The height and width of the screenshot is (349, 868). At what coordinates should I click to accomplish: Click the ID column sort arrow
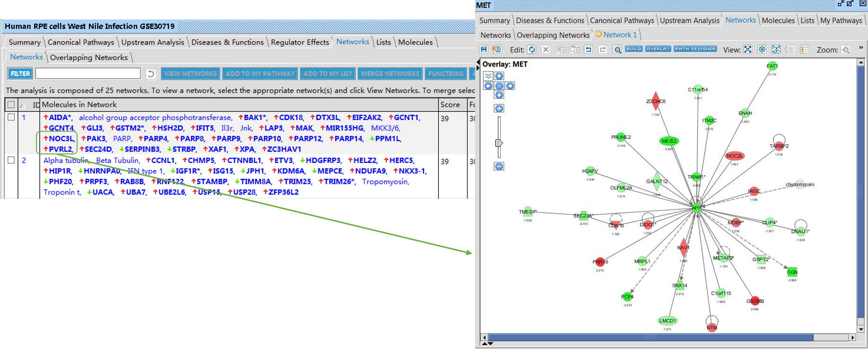tap(23, 105)
